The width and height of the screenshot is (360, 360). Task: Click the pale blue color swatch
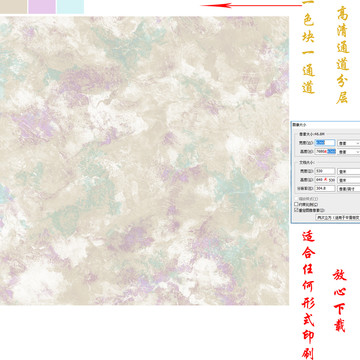point(70,7)
